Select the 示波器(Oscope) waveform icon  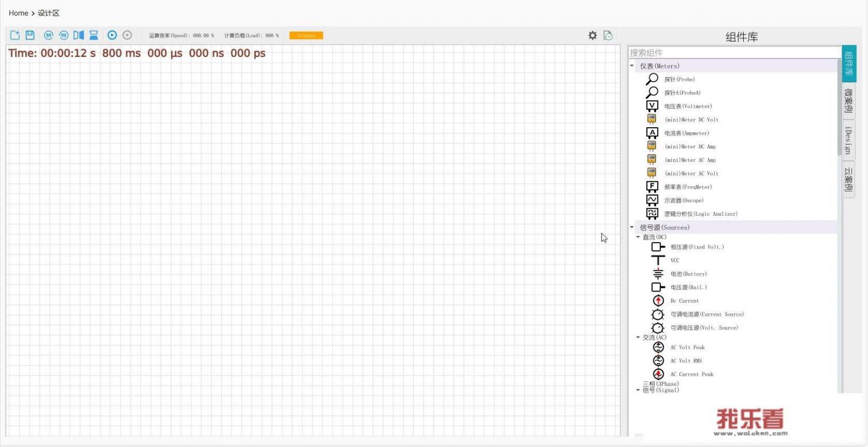tap(652, 200)
